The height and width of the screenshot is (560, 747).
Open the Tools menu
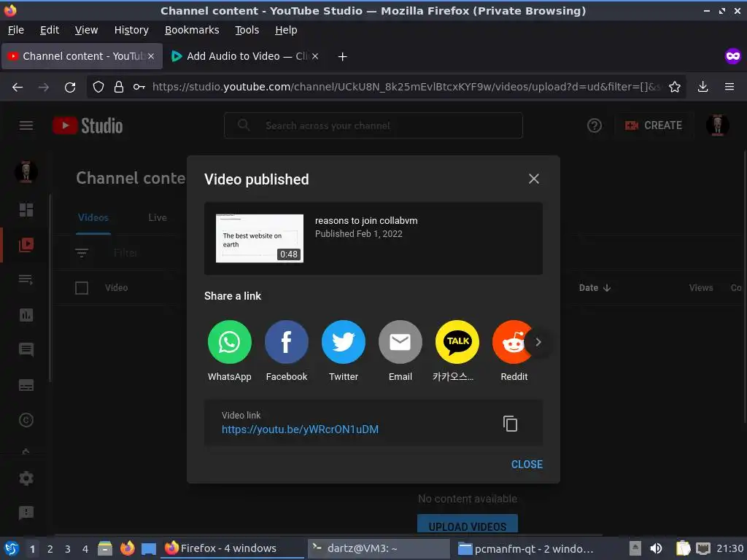pyautogui.click(x=247, y=30)
